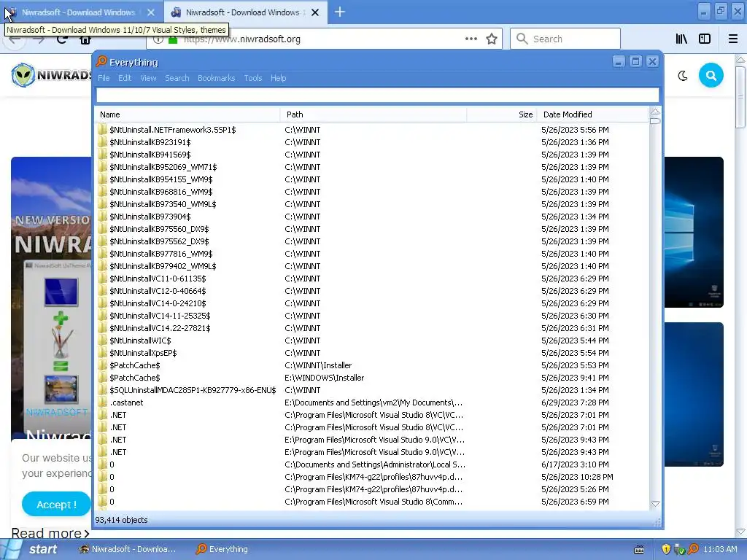This screenshot has height=560, width=747.
Task: Select $NtUninstallVC12-0-40664$ file name
Action: [158, 290]
